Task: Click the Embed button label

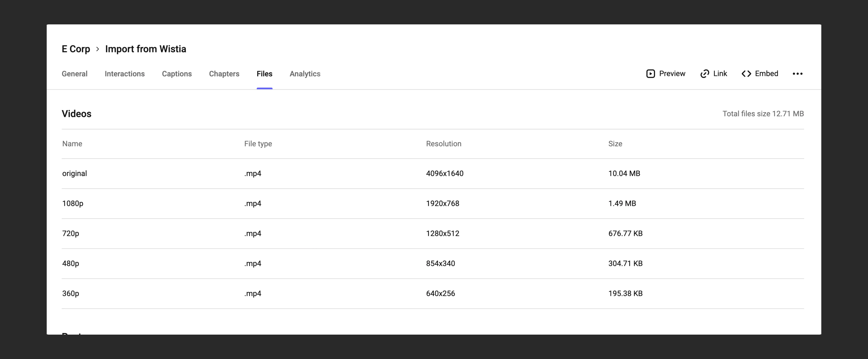Action: pyautogui.click(x=767, y=74)
